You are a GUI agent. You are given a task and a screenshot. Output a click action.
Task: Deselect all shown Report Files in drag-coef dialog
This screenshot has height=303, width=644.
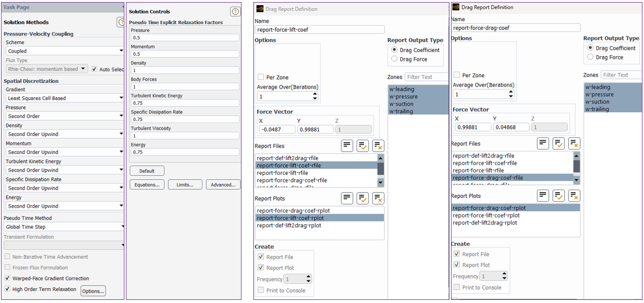click(574, 144)
